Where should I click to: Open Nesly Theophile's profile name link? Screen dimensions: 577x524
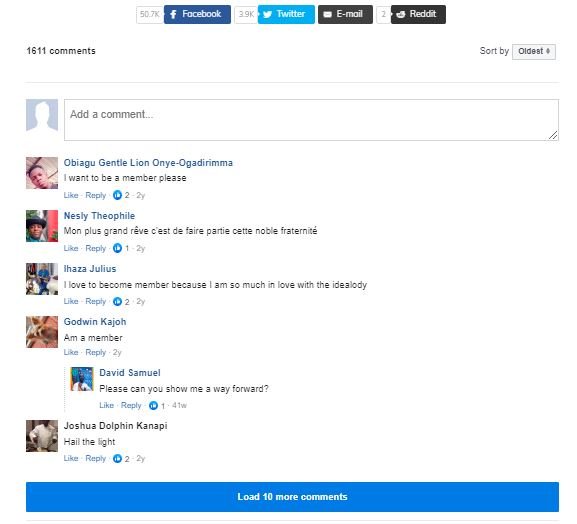point(99,216)
